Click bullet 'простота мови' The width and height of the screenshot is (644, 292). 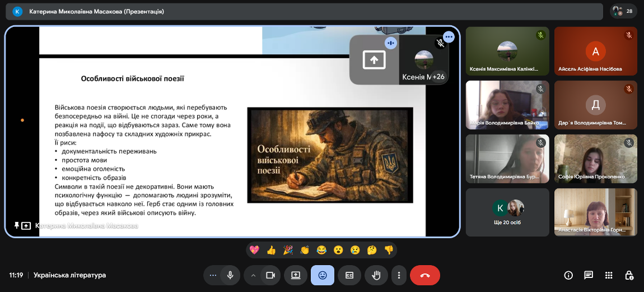click(x=84, y=160)
